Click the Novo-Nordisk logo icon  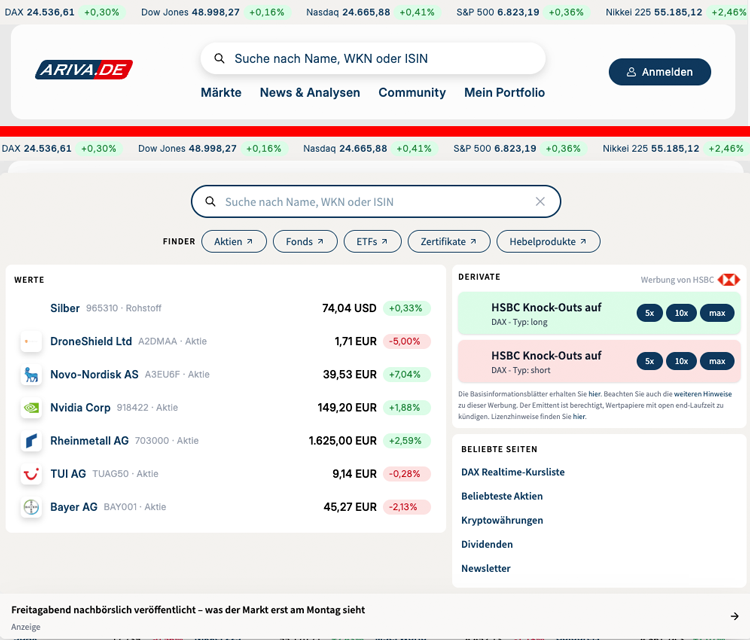[x=31, y=375]
